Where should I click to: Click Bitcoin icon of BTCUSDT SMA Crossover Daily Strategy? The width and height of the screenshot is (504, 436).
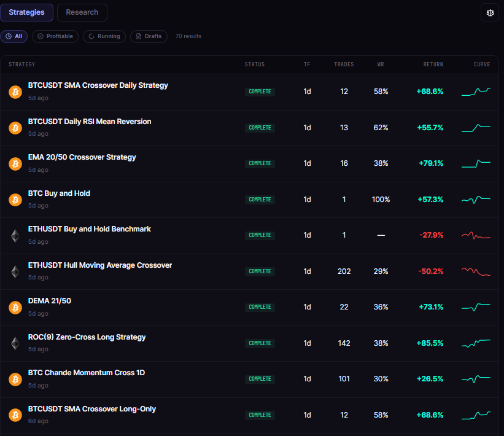(x=15, y=92)
